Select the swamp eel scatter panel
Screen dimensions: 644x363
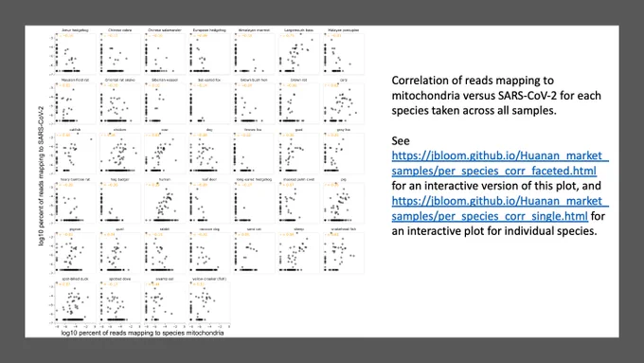165,302
